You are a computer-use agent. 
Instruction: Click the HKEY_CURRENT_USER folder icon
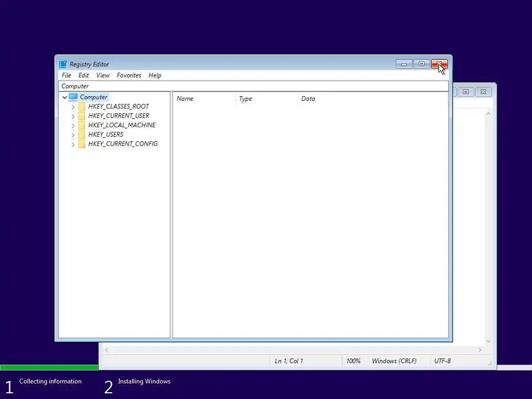click(x=82, y=116)
